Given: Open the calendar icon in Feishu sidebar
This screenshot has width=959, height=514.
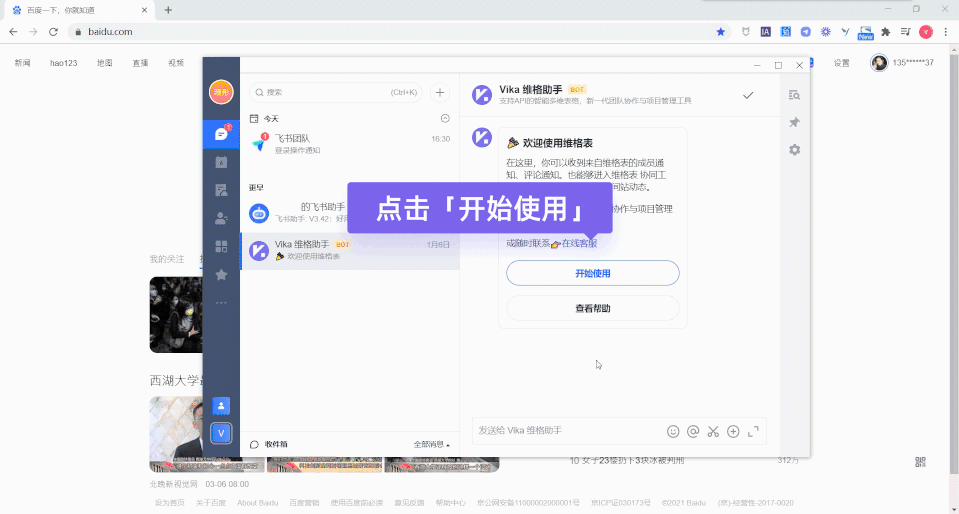Looking at the screenshot, I should pos(221,162).
